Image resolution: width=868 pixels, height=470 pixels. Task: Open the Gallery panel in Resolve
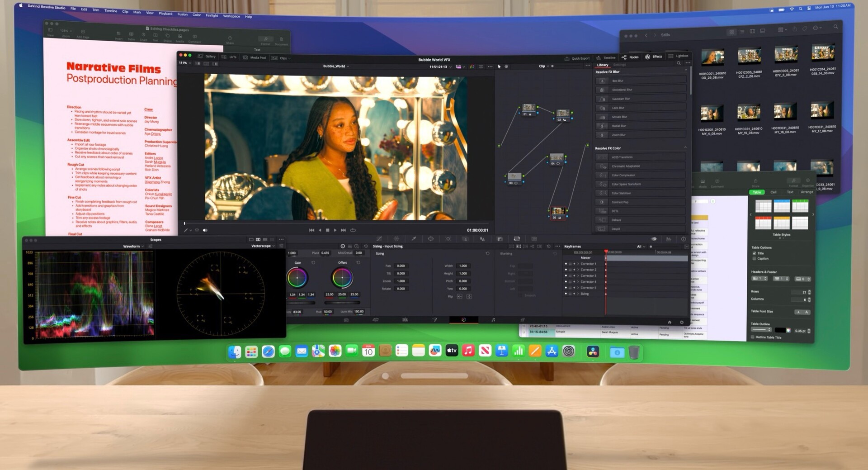tap(208, 57)
